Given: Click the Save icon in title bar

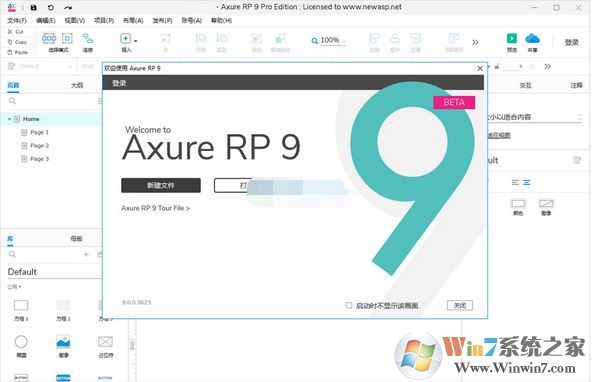Looking at the screenshot, I should tap(34, 7).
